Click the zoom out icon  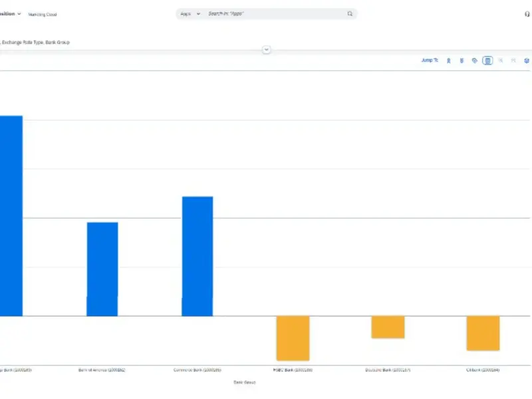(513, 61)
